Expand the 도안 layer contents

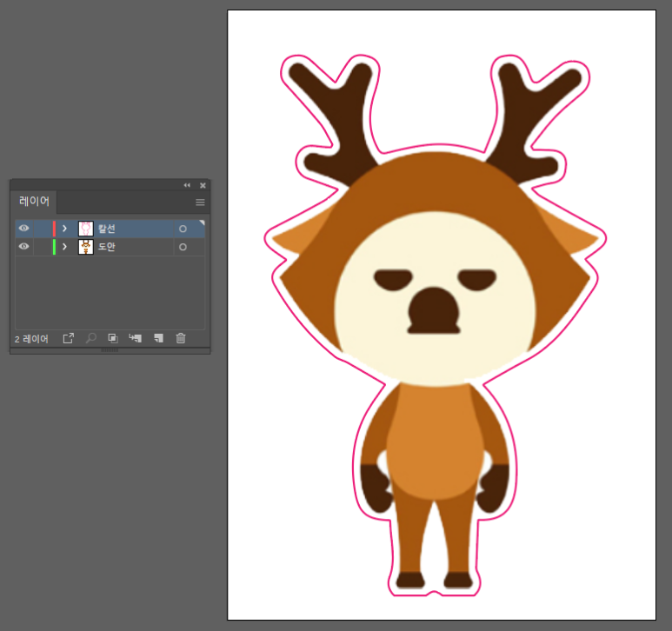(64, 247)
